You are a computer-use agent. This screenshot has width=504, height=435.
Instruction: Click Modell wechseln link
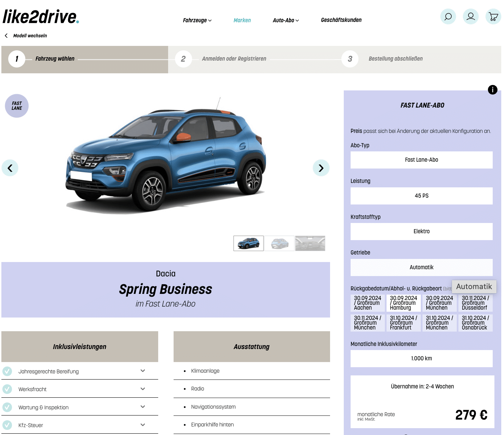pyautogui.click(x=30, y=36)
